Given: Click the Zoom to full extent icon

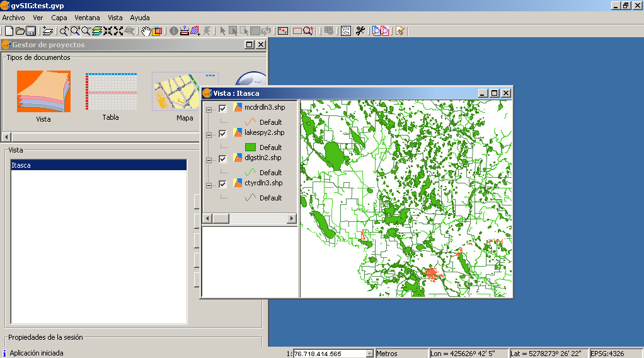Looking at the screenshot, I should (x=96, y=31).
